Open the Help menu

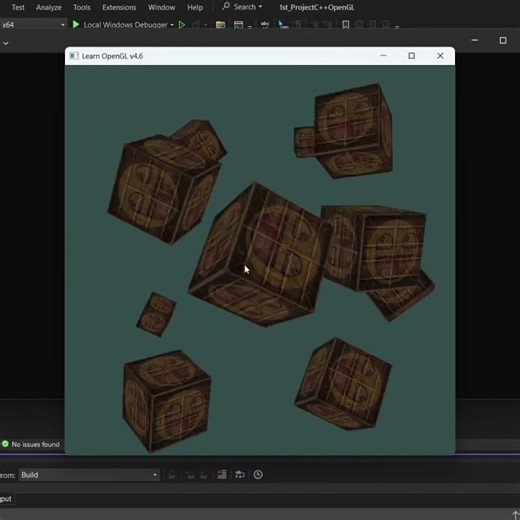[195, 7]
